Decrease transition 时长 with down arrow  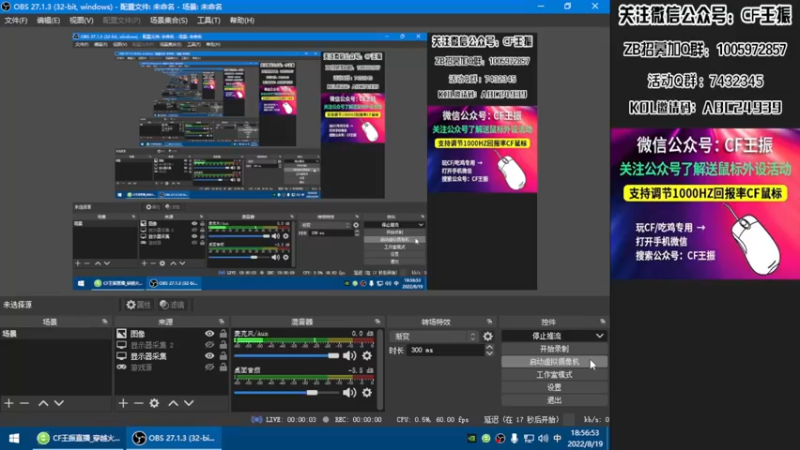[x=489, y=353]
